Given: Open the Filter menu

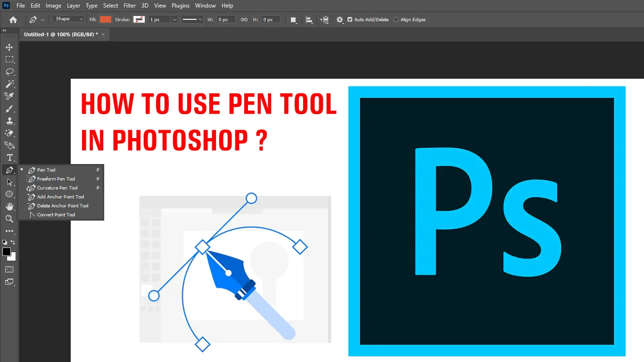Looking at the screenshot, I should 129,5.
